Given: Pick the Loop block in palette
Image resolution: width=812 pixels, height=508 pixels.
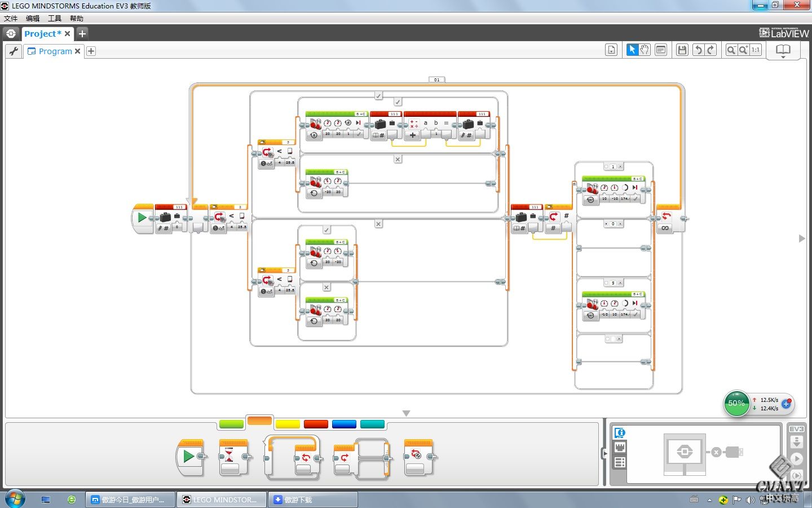Looking at the screenshot, I should pos(293,457).
